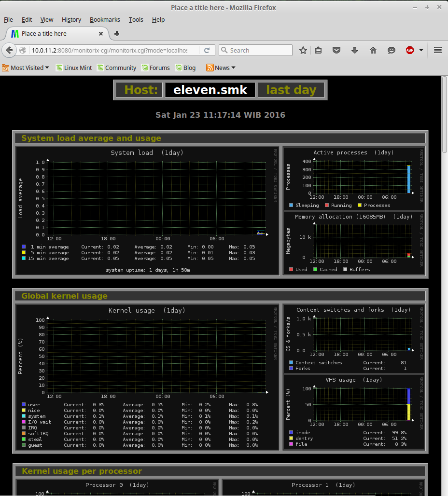Viewport: 448px width, 496px height.
Task: Open the Bookmarks menu
Action: [x=105, y=20]
